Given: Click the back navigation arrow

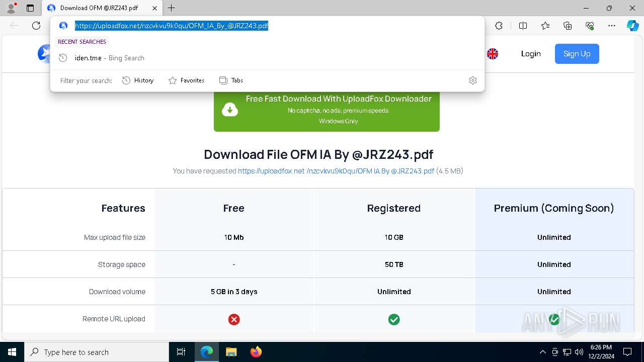Looking at the screenshot, I should 14,26.
